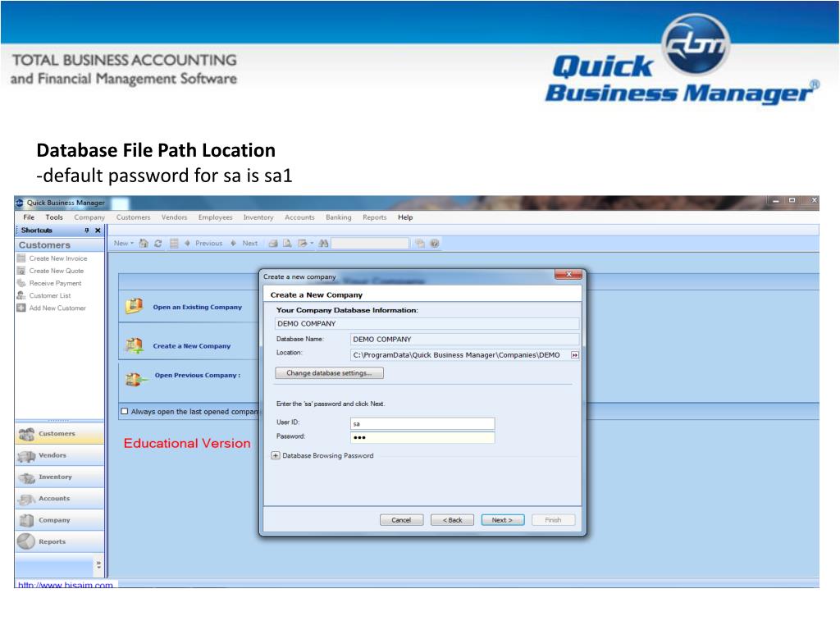Click the company name field DEMO COMPANY

427,323
